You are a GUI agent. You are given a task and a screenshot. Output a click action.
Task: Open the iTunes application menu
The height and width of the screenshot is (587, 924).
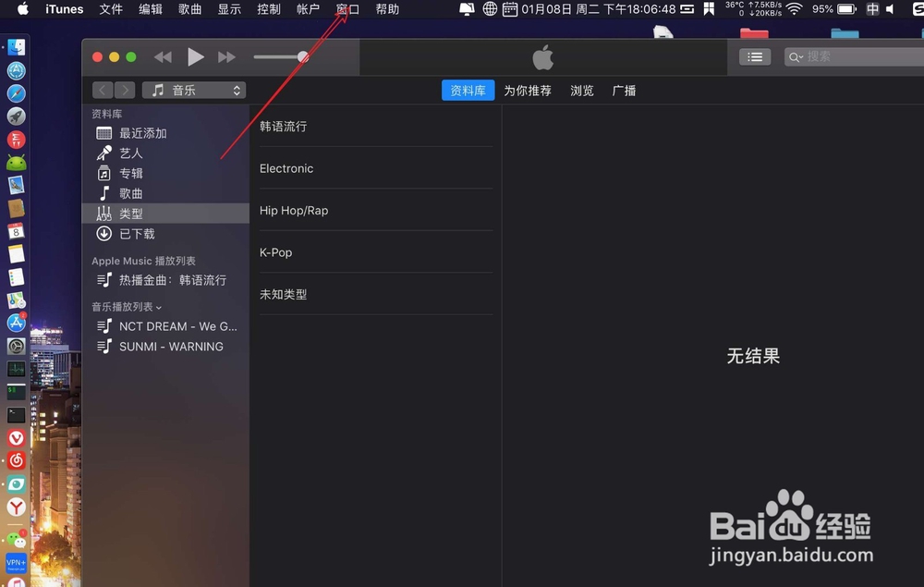pyautogui.click(x=65, y=9)
